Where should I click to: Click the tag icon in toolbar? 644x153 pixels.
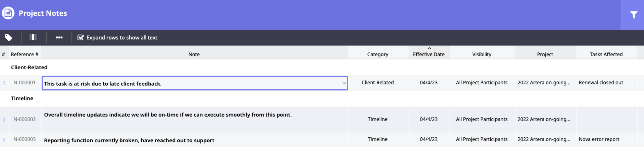click(x=8, y=37)
